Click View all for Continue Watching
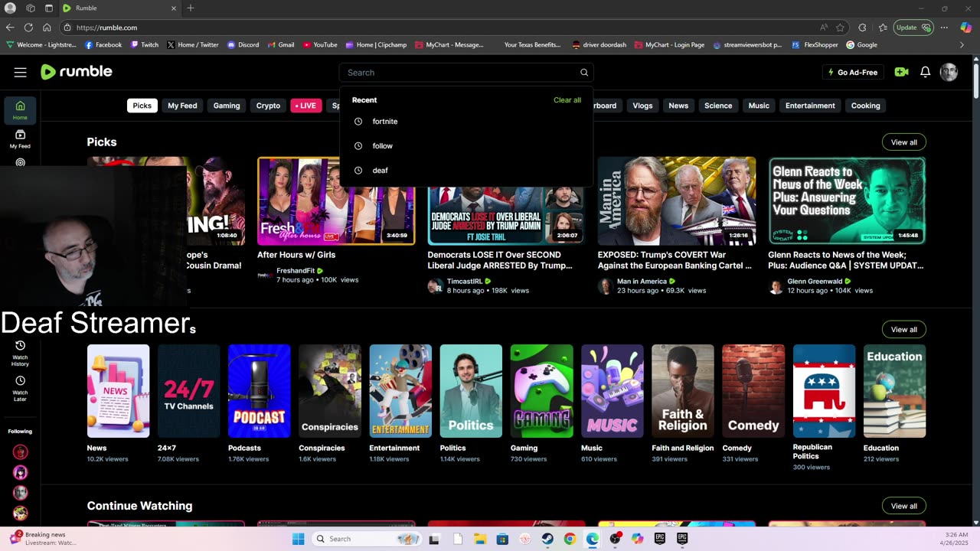The image size is (980, 551). tap(904, 506)
